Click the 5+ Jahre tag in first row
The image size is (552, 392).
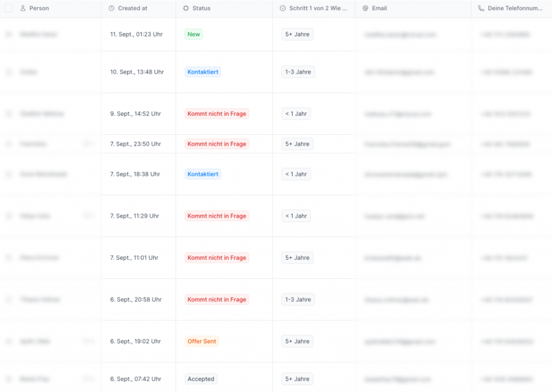click(x=297, y=35)
